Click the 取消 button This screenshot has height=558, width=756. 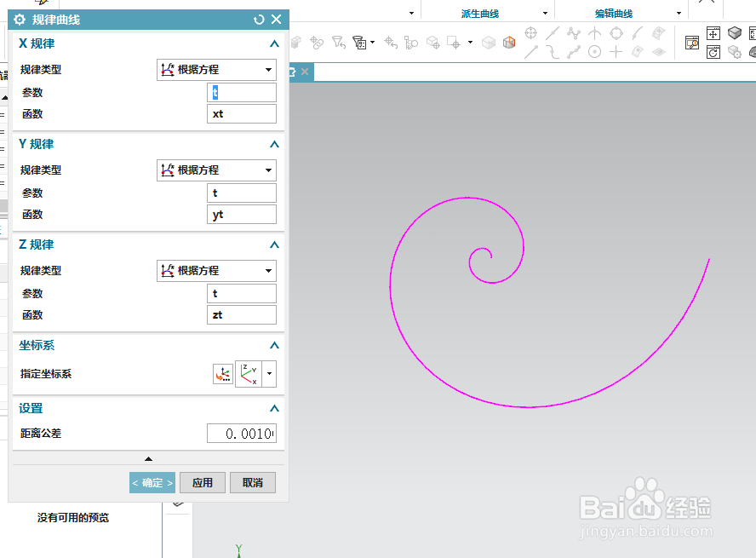coord(253,483)
